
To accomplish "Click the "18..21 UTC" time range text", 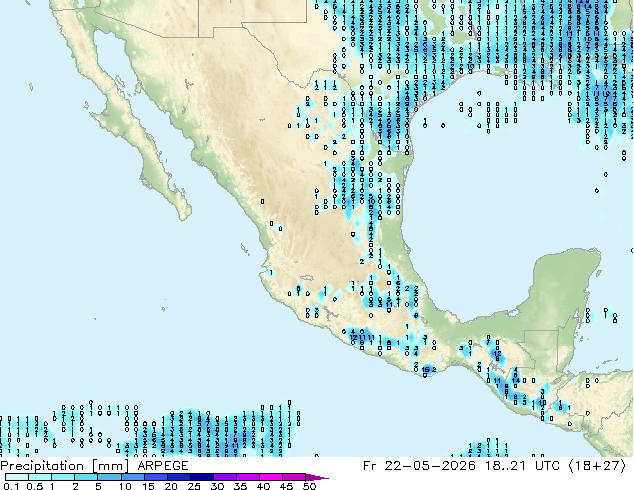I will pyautogui.click(x=522, y=466).
